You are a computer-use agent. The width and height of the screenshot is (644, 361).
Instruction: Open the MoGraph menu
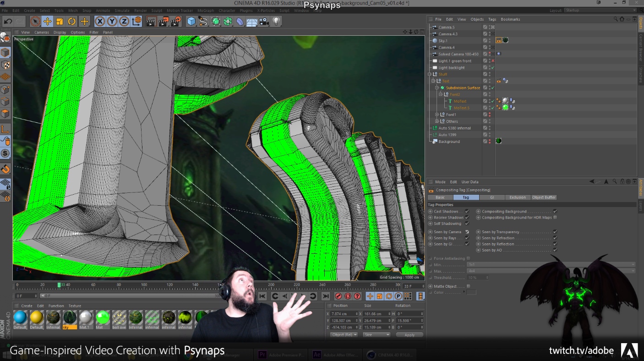(x=206, y=10)
